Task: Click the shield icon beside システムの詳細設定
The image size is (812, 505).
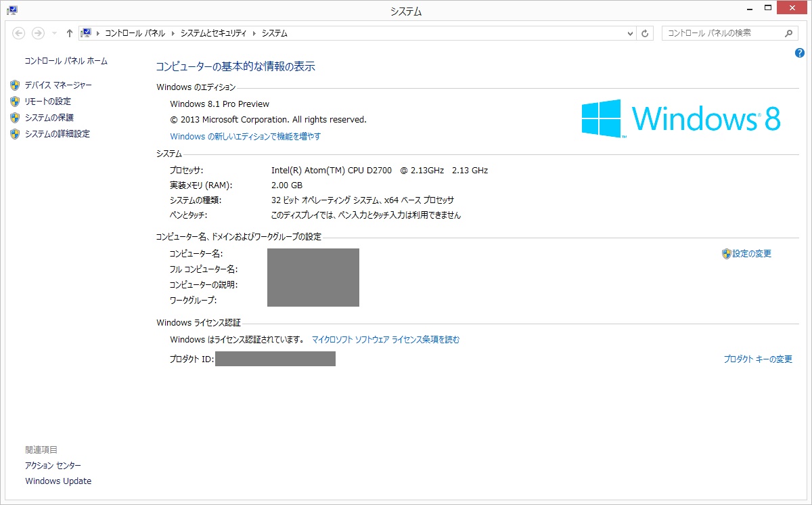Action: [15, 134]
